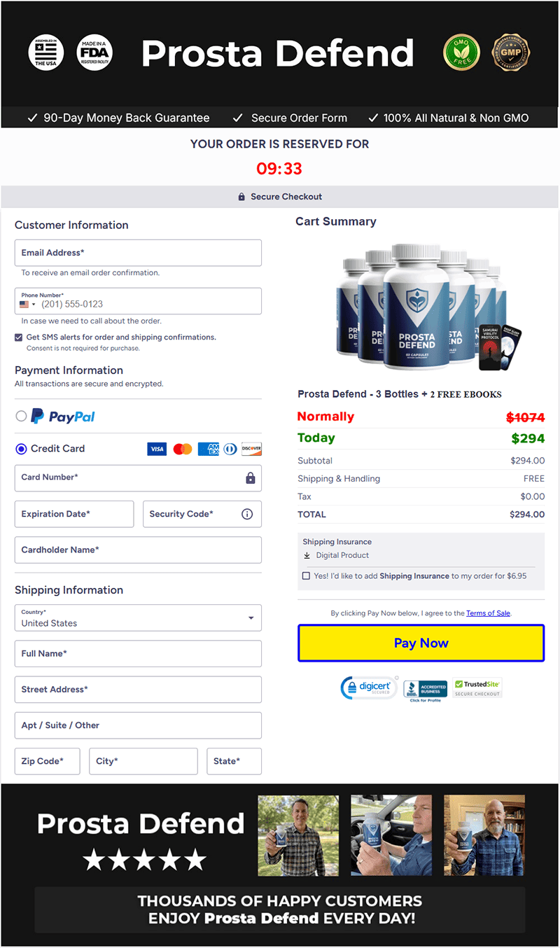Enable the Shipping Insurance checkbox
The image size is (560, 948).
click(x=306, y=576)
